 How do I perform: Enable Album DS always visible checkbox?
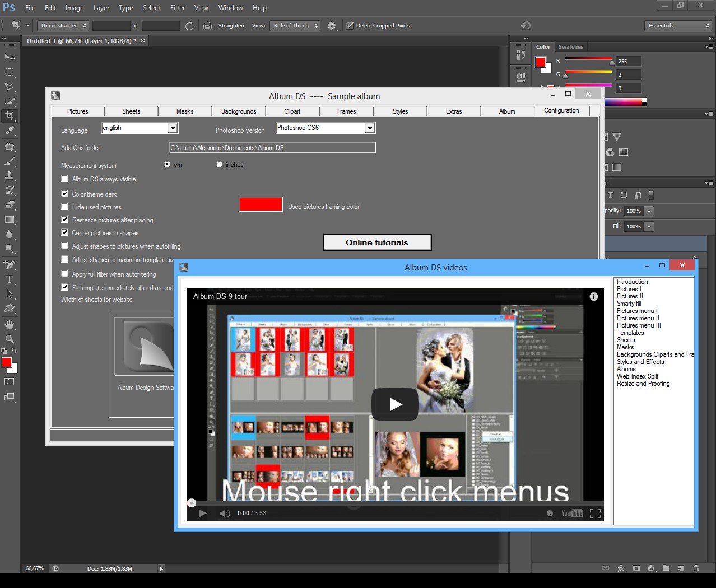[x=65, y=179]
